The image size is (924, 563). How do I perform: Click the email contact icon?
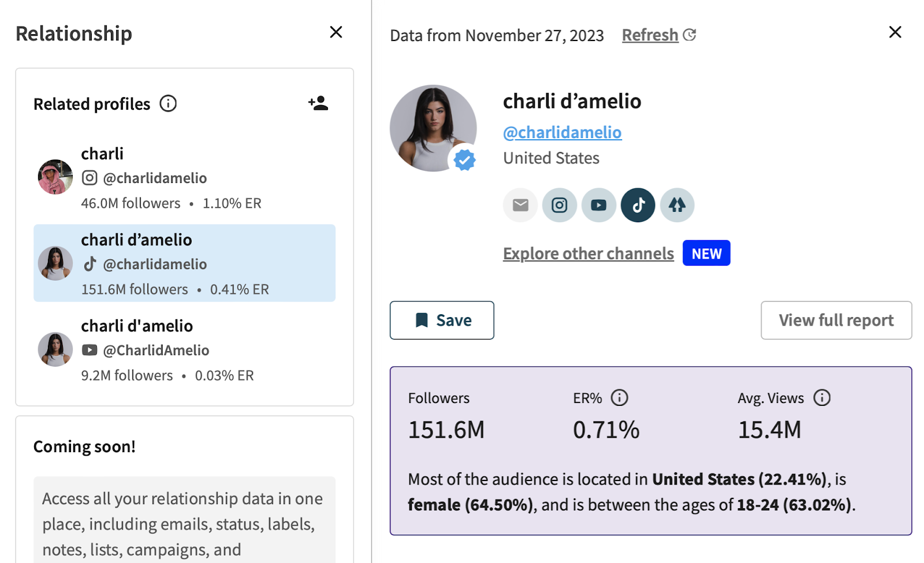[x=520, y=205]
